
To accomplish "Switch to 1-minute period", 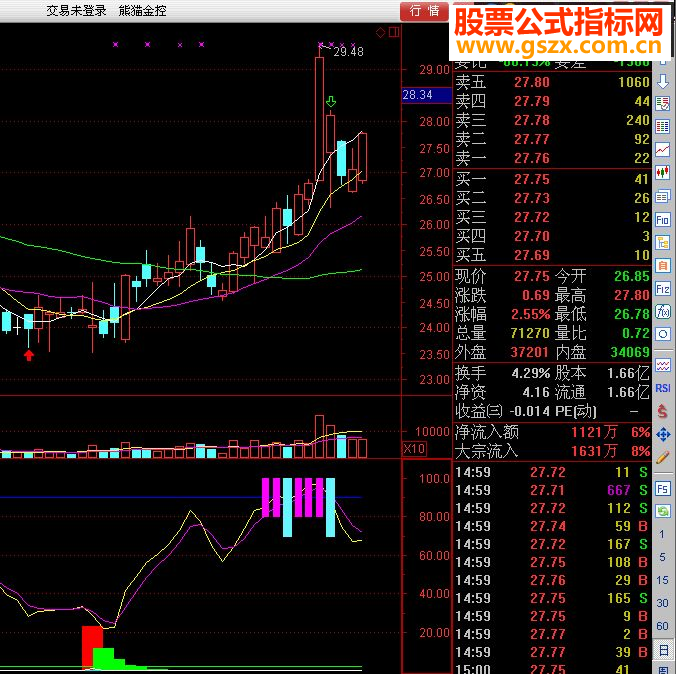I will pyautogui.click(x=662, y=535).
